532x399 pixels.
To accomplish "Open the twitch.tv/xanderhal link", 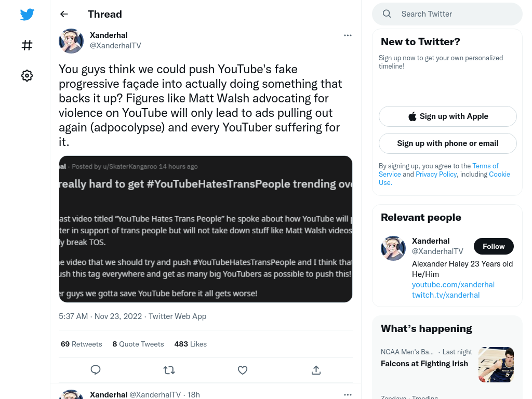I will (445, 295).
